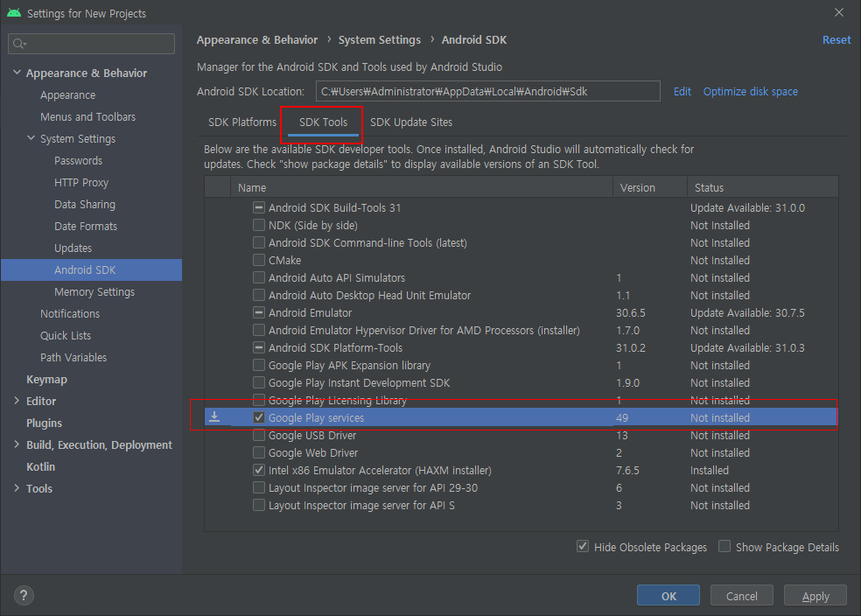Open Keymap settings
The width and height of the screenshot is (861, 616).
tap(46, 380)
